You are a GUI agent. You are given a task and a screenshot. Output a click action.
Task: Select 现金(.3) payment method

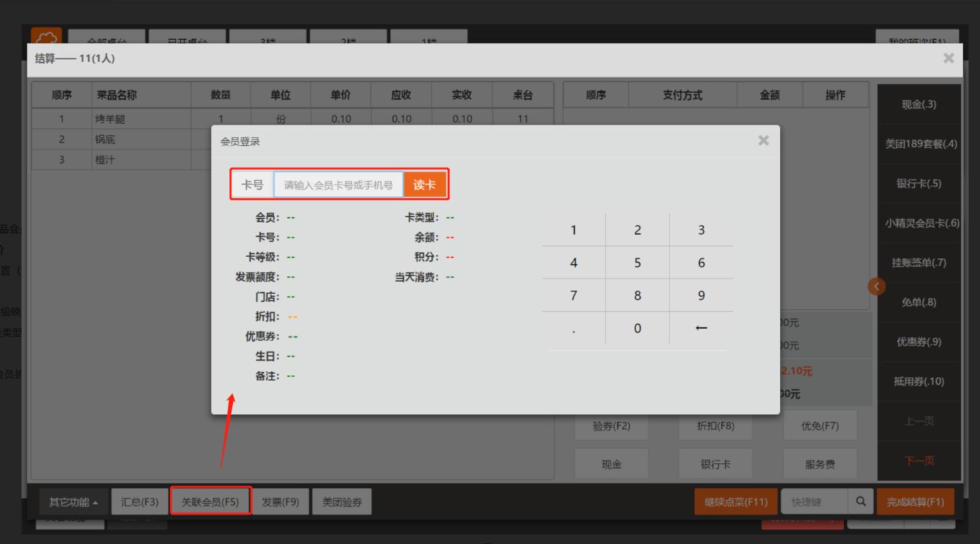click(919, 104)
